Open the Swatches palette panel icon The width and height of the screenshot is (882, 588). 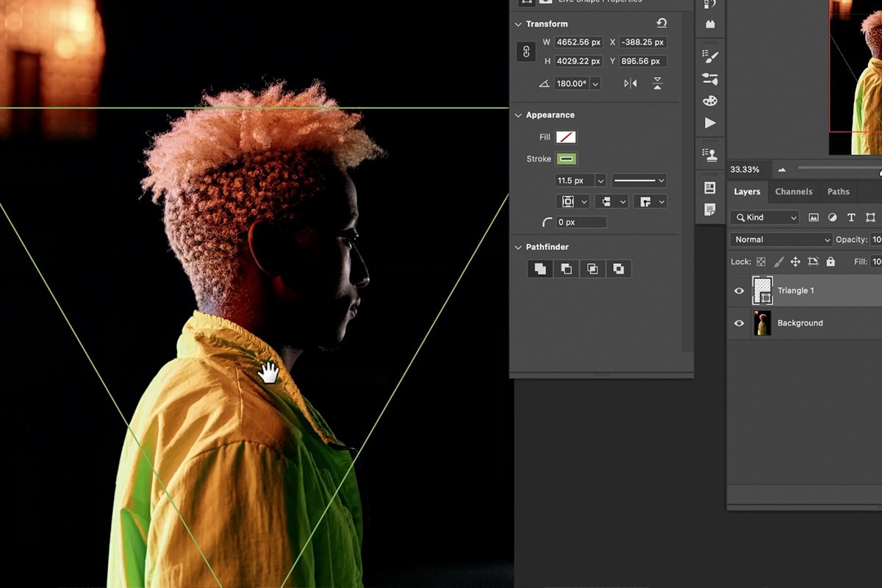click(x=710, y=101)
